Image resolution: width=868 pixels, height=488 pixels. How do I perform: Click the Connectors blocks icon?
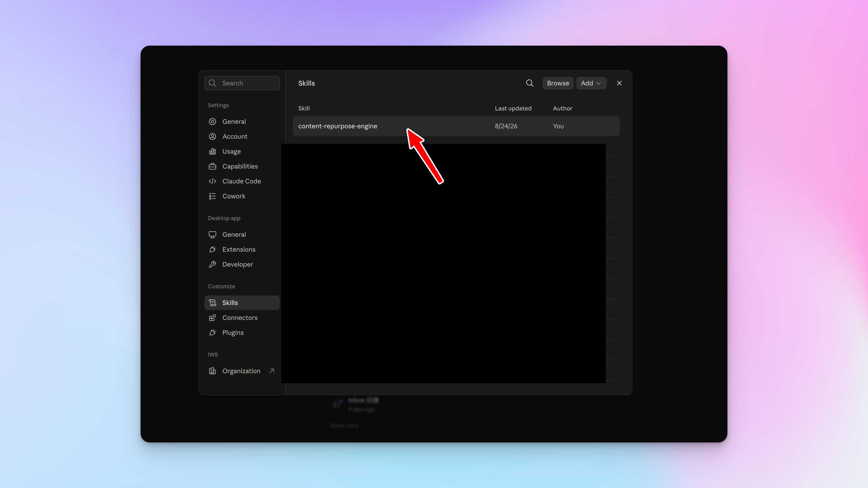coord(212,318)
